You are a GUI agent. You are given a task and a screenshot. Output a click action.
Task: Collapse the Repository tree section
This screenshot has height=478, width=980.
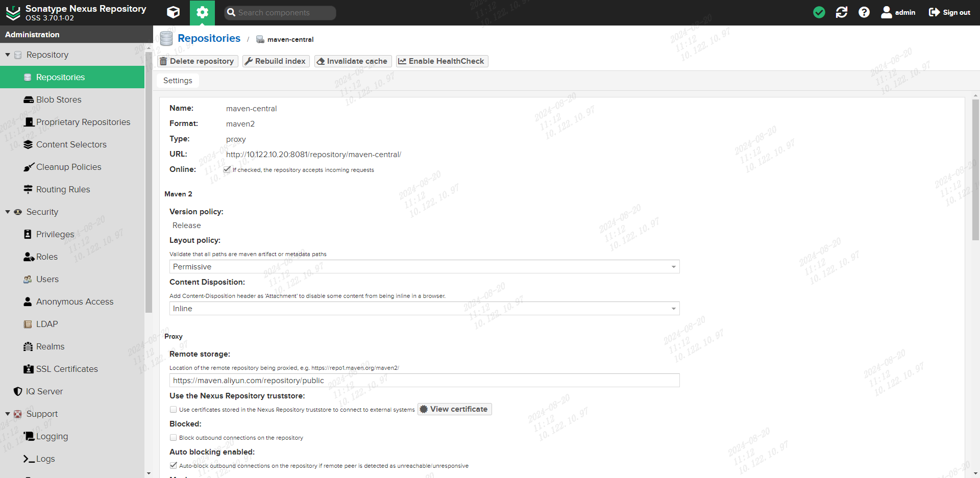(x=8, y=55)
